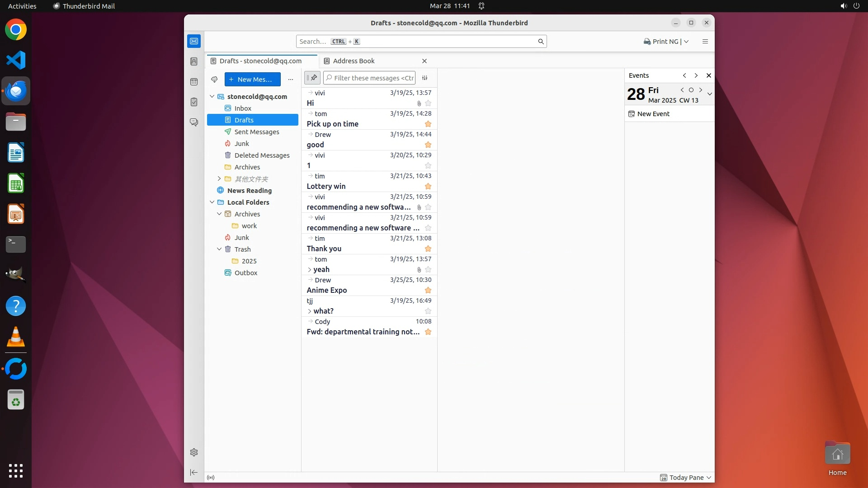The image size is (868, 488).
Task: Toggle the quick filter pin button
Action: pyautogui.click(x=312, y=78)
